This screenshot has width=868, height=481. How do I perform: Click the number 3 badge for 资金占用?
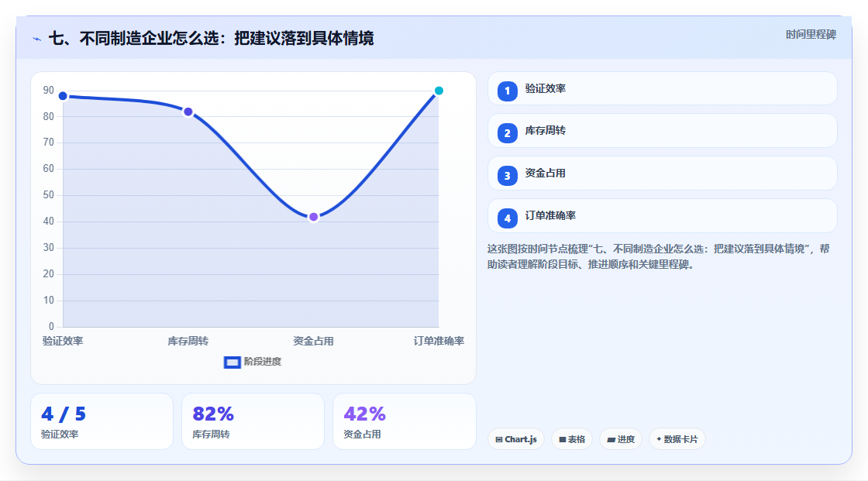[x=507, y=176]
